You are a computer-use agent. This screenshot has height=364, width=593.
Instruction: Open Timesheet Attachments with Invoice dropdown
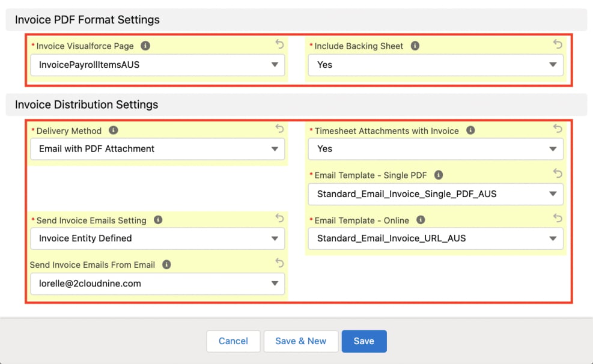point(436,149)
